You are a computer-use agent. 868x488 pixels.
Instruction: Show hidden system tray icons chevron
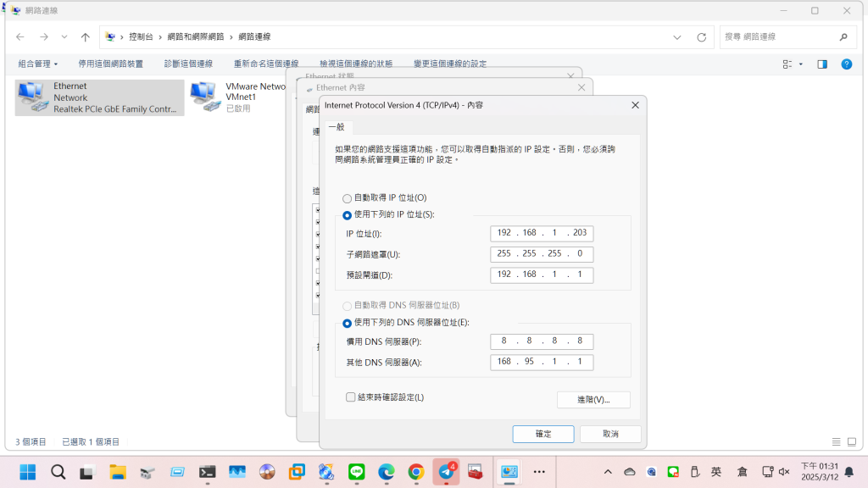[x=608, y=472]
